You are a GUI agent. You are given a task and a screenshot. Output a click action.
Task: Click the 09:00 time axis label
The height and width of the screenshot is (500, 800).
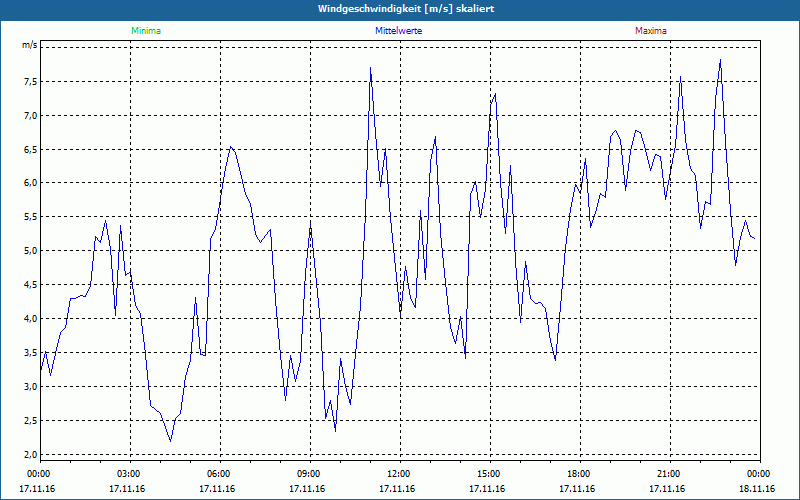click(307, 474)
